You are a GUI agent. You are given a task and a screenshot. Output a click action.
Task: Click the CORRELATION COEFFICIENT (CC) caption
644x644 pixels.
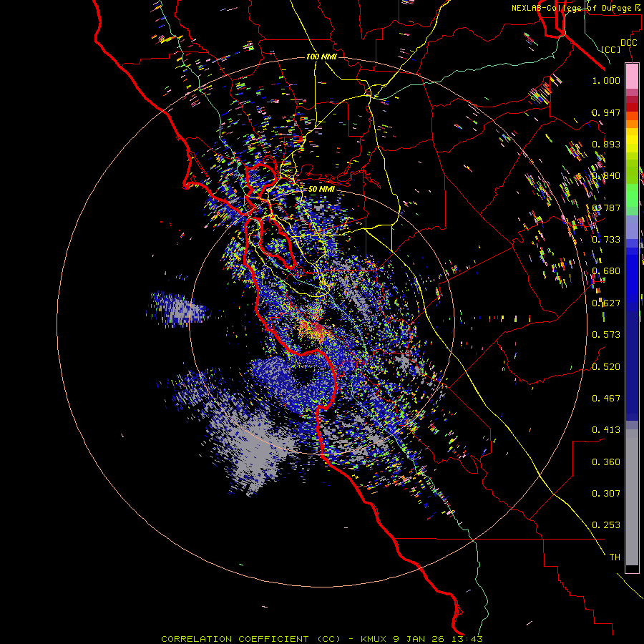(x=250, y=639)
